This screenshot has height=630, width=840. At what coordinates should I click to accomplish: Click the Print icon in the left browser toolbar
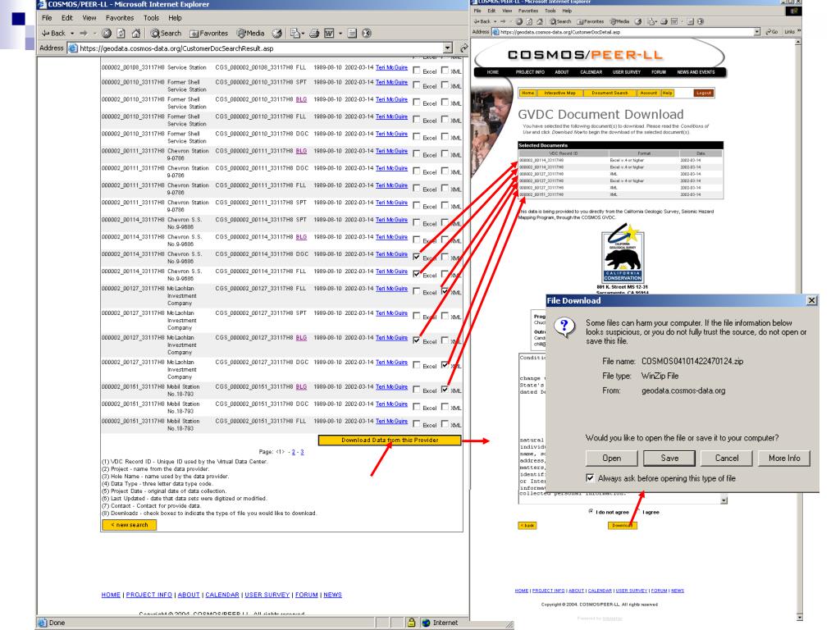[x=314, y=33]
